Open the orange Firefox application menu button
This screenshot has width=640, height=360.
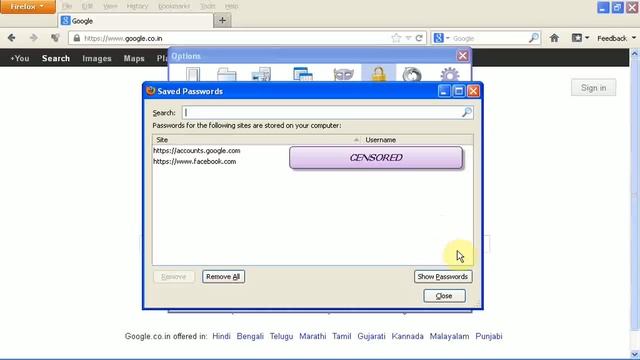[x=28, y=7]
